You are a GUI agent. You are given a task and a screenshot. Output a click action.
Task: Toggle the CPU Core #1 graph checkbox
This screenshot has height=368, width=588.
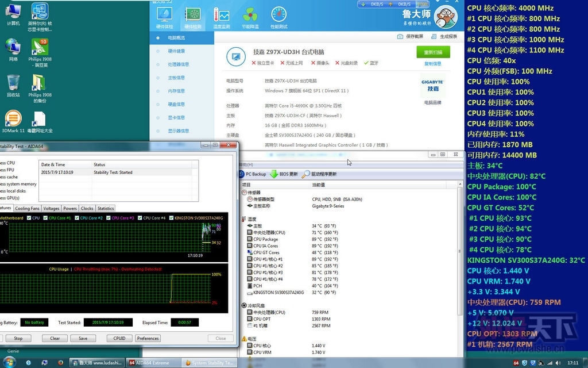point(45,218)
